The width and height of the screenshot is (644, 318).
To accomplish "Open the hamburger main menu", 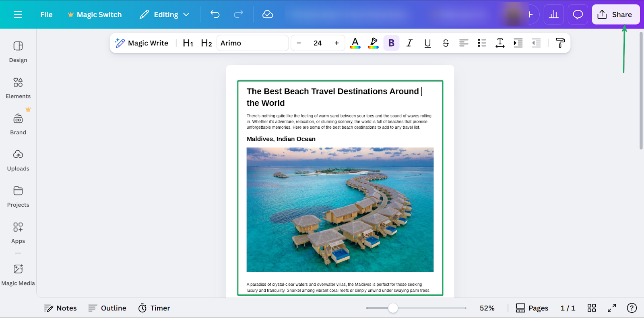I will (18, 14).
